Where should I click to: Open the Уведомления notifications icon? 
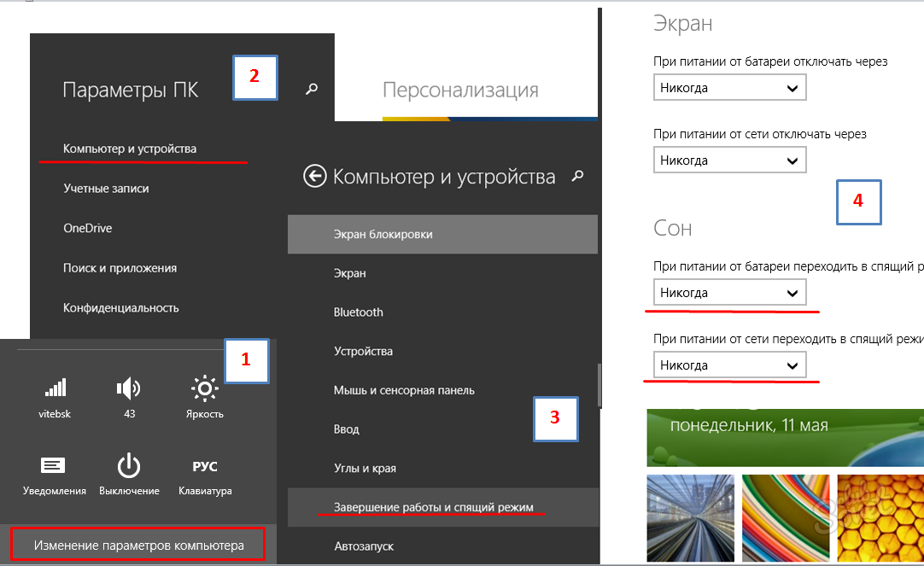coord(54,466)
